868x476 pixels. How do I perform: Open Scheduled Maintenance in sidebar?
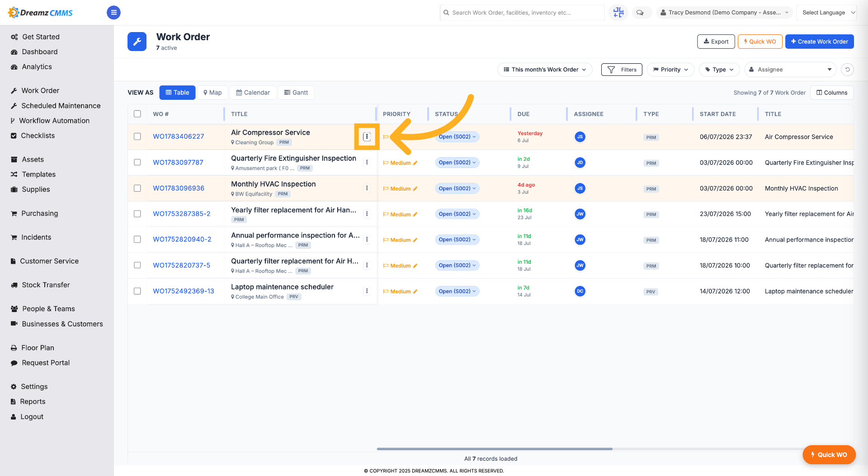click(x=61, y=106)
